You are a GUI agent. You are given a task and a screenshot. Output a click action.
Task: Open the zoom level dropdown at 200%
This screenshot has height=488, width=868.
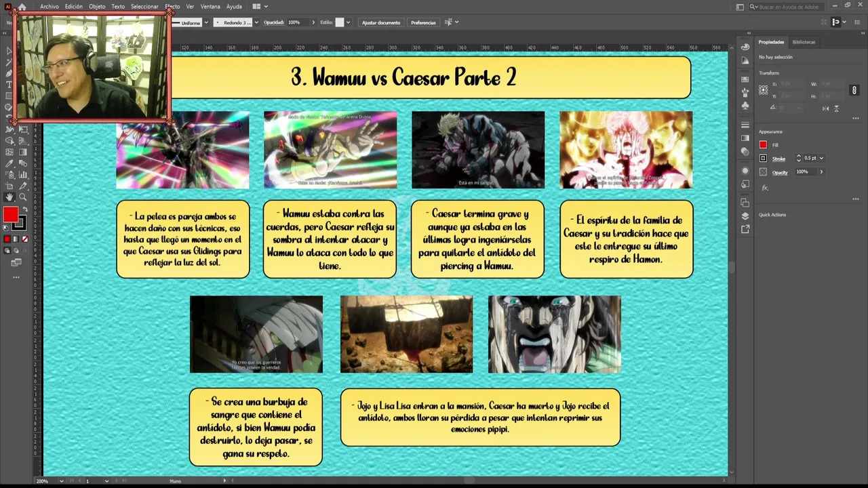[61, 481]
